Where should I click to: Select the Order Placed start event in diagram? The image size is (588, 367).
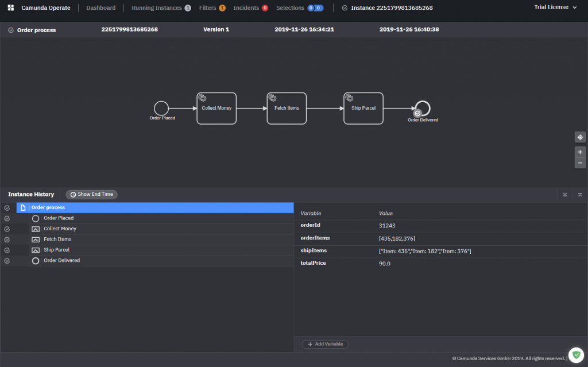(161, 109)
